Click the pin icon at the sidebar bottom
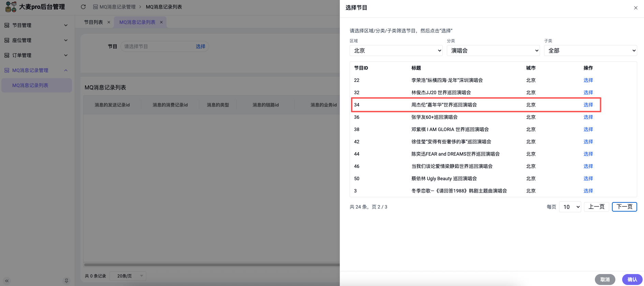The image size is (644, 286). (67, 281)
